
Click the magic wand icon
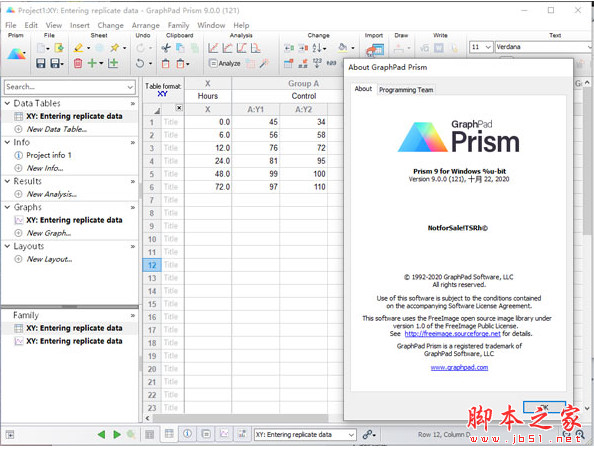[x=264, y=63]
